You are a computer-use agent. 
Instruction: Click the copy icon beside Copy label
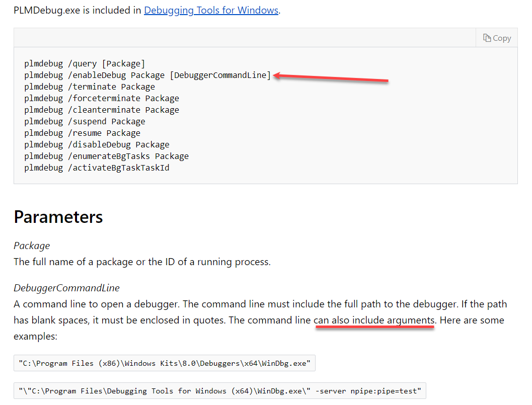[487, 38]
